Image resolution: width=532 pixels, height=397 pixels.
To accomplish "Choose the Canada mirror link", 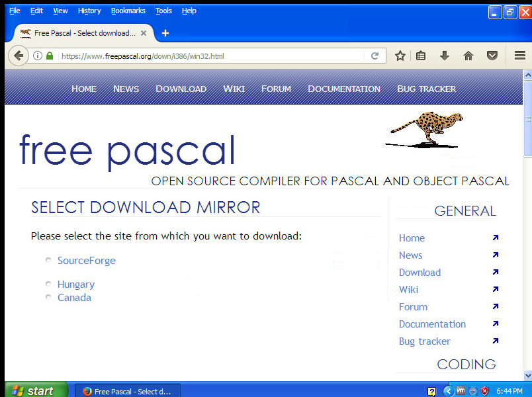I will [x=74, y=298].
